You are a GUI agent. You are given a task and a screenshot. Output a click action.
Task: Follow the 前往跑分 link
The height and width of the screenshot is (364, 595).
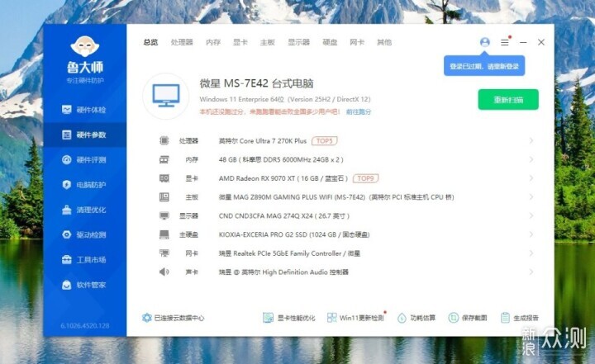coord(359,112)
